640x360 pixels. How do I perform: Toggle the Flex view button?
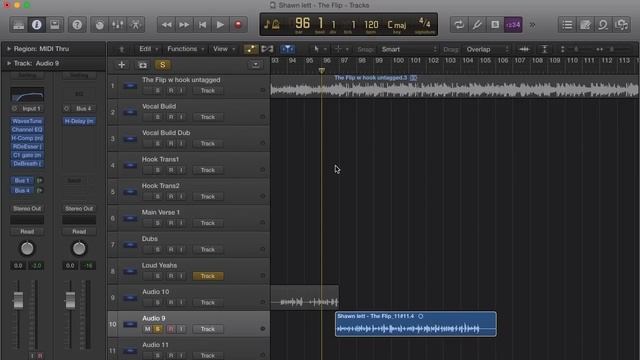[267, 49]
